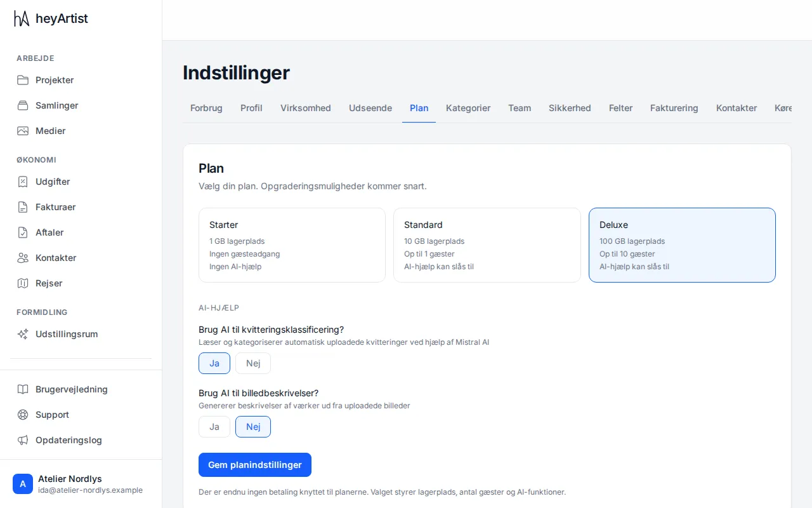Click the Samlinger stack icon
The width and height of the screenshot is (812, 508).
pyautogui.click(x=23, y=105)
